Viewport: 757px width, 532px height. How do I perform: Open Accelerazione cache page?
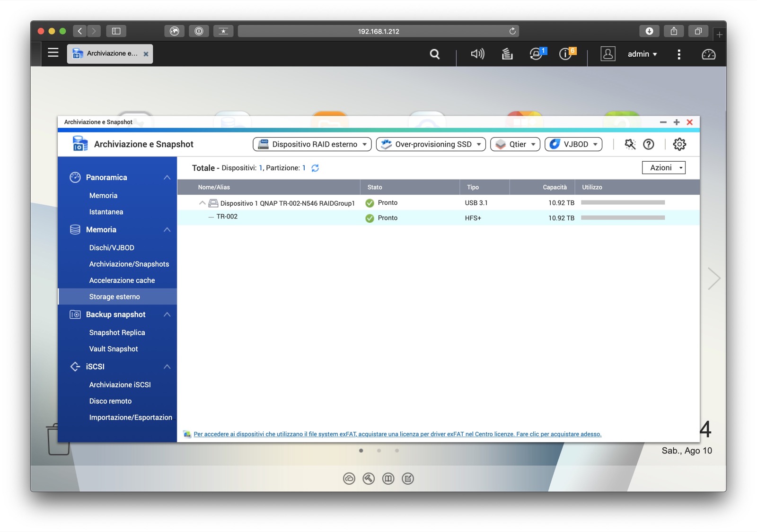tap(122, 280)
